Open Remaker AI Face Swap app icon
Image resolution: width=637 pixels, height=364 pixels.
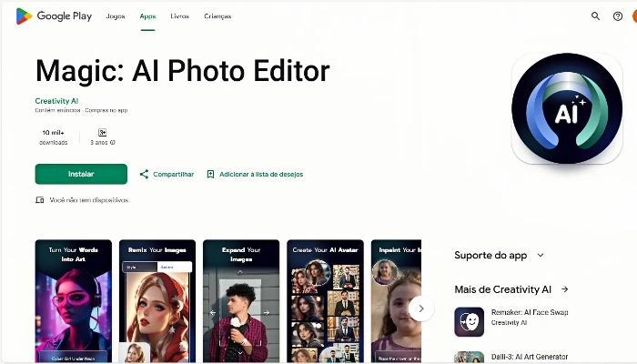pyautogui.click(x=470, y=322)
